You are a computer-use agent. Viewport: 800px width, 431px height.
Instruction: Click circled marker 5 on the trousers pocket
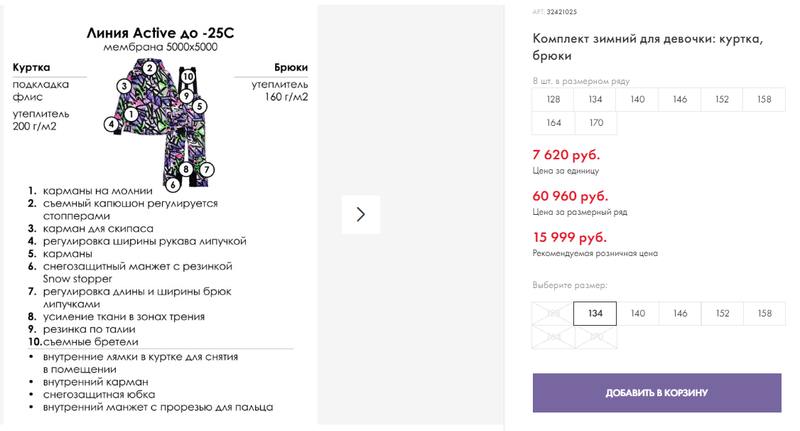(x=199, y=106)
